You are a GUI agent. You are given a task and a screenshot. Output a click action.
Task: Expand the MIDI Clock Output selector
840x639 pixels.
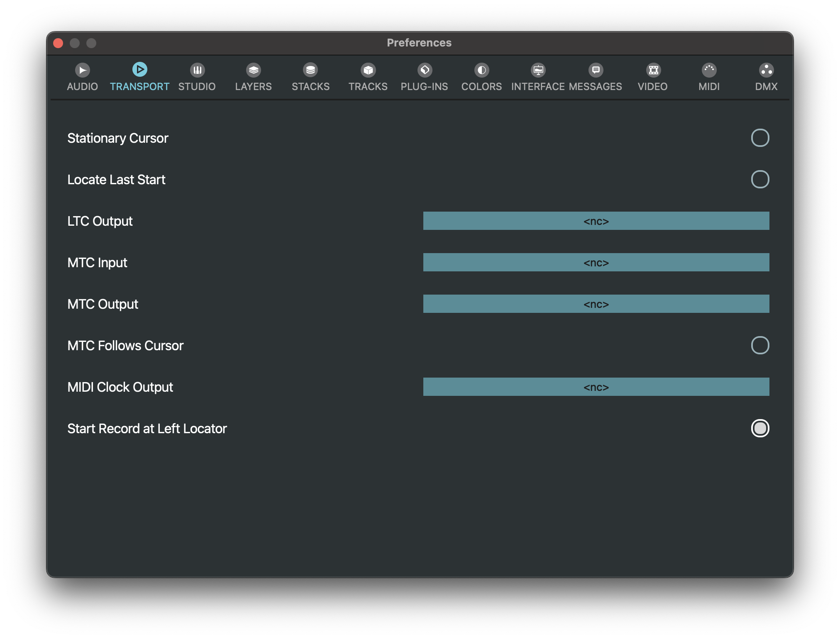point(596,387)
